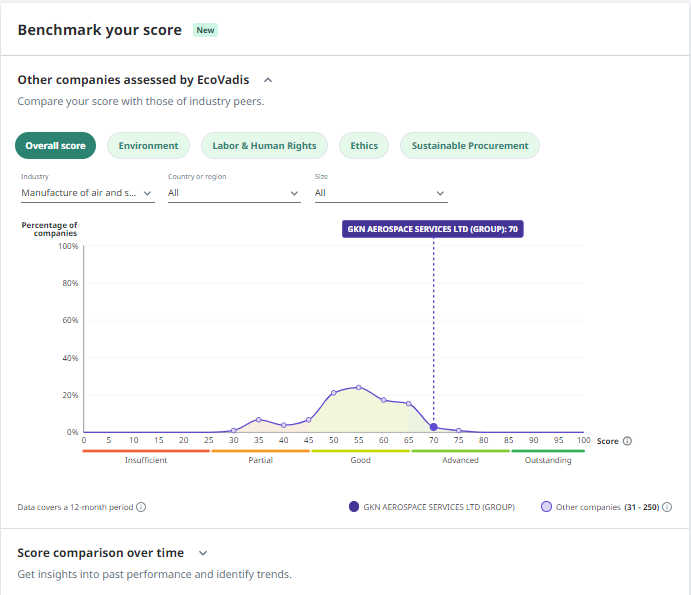Click the info icon next to Score axis

point(627,441)
